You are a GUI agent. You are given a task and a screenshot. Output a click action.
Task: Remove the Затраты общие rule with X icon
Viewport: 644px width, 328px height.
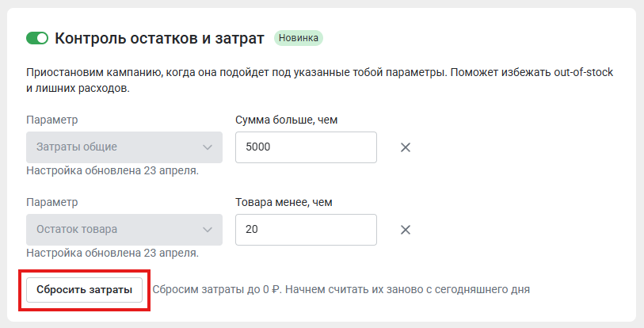406,147
